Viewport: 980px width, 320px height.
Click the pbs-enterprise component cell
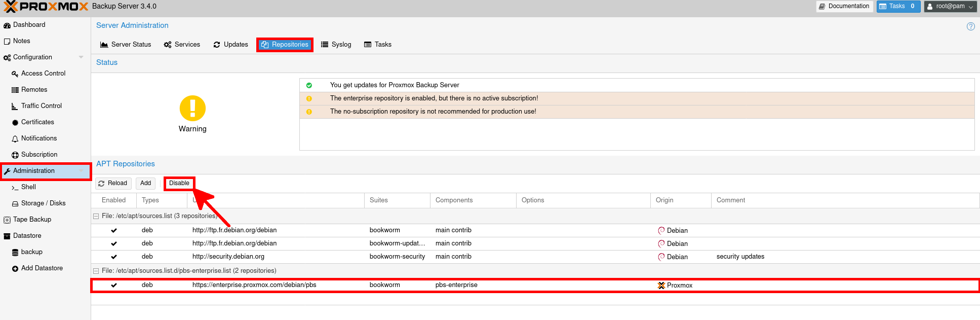coord(456,285)
